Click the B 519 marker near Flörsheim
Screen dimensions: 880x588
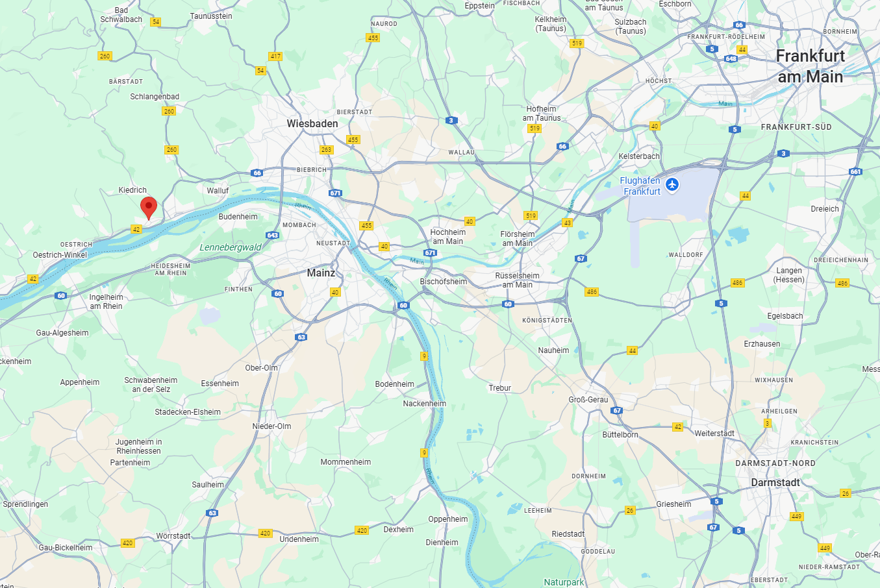coord(531,215)
